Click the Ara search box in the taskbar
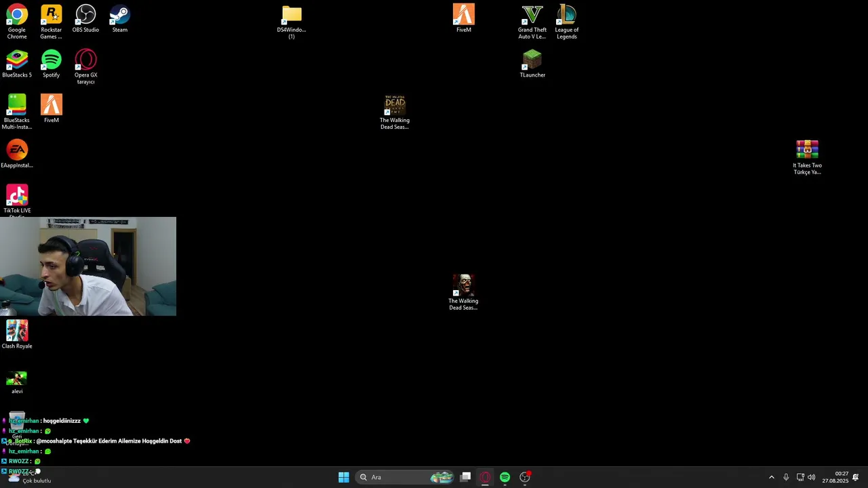The image size is (868, 488). (405, 477)
